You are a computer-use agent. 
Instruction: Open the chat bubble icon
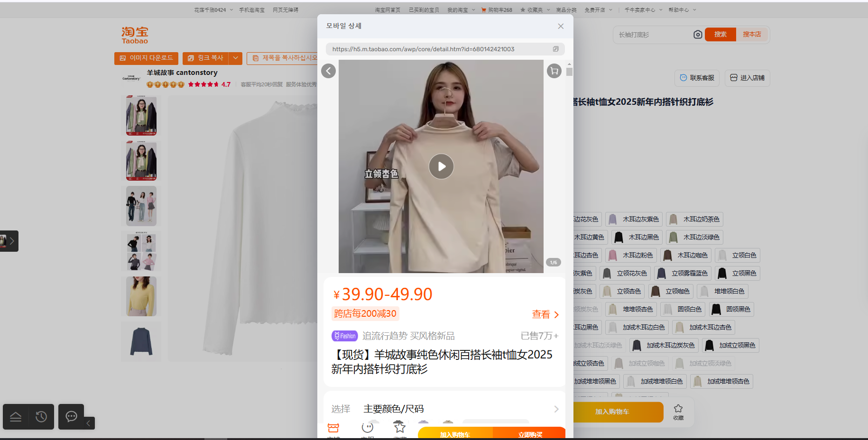(x=71, y=416)
